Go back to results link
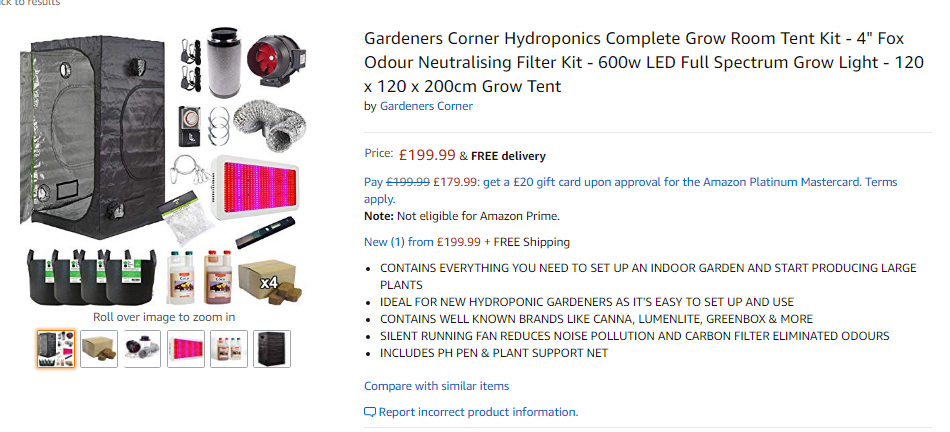Viewport: 950px width, 432px height. tap(30, 2)
